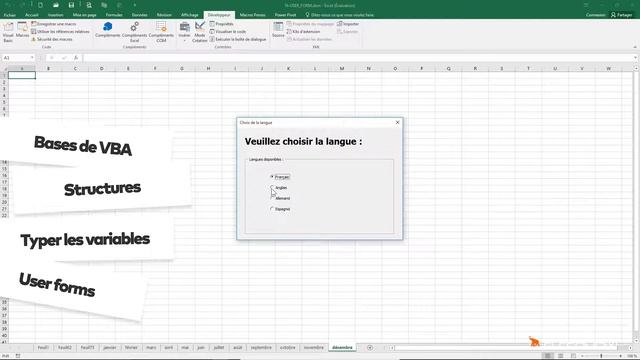Toggle Mode Création design mode
This screenshot has width=640, height=360.
200,32
